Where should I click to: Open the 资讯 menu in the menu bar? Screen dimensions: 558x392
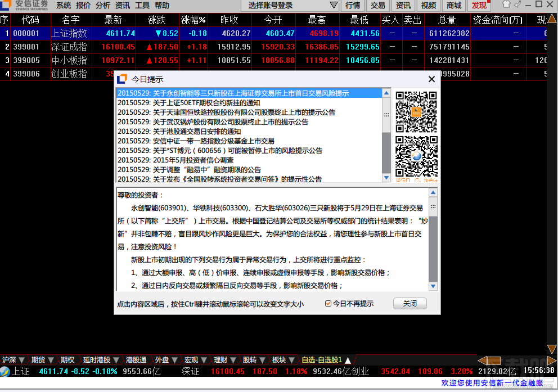click(x=123, y=5)
